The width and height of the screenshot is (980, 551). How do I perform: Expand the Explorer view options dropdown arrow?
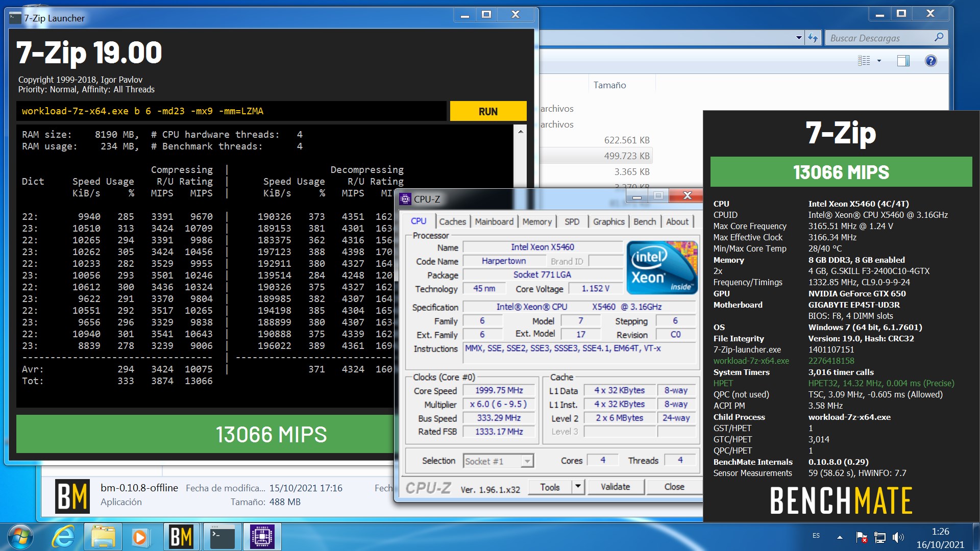click(x=879, y=61)
